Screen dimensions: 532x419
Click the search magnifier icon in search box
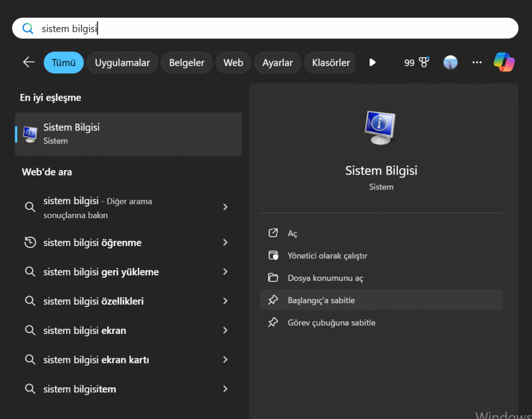click(28, 29)
